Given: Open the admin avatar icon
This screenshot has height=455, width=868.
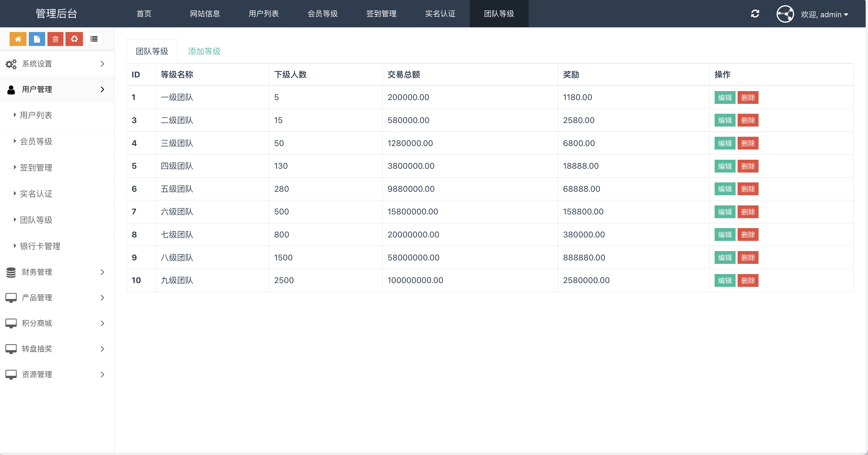Looking at the screenshot, I should coord(785,14).
